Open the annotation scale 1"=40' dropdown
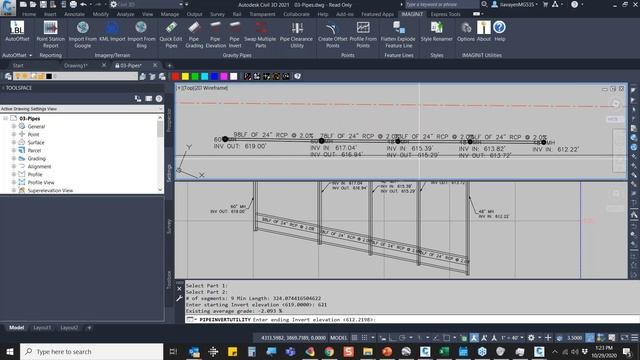Viewport: 640px width, 360px height. (x=512, y=338)
